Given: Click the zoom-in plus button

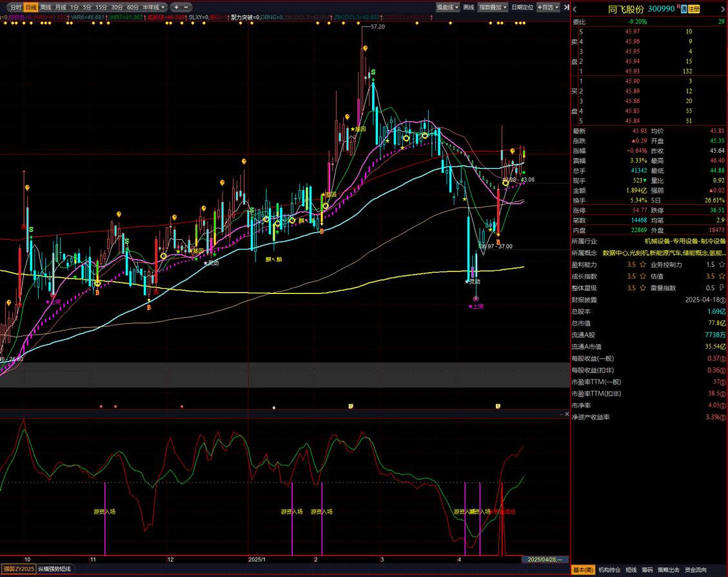Looking at the screenshot, I should click(176, 7).
